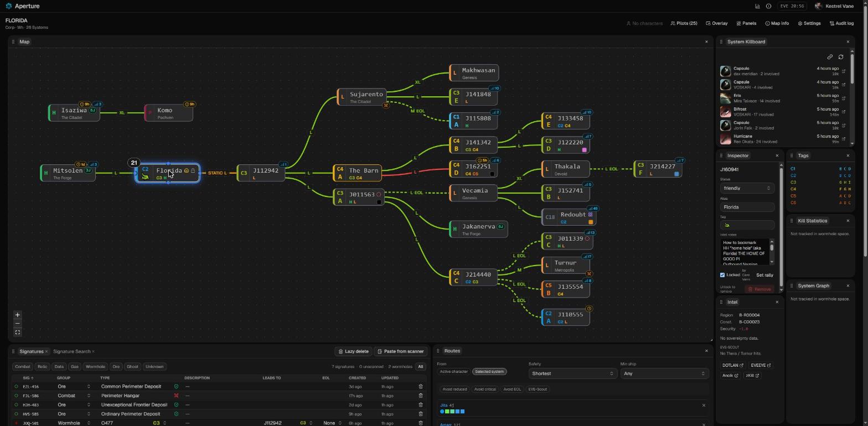Click Set rally in Inspector
This screenshot has width=868, height=426.
764,275
